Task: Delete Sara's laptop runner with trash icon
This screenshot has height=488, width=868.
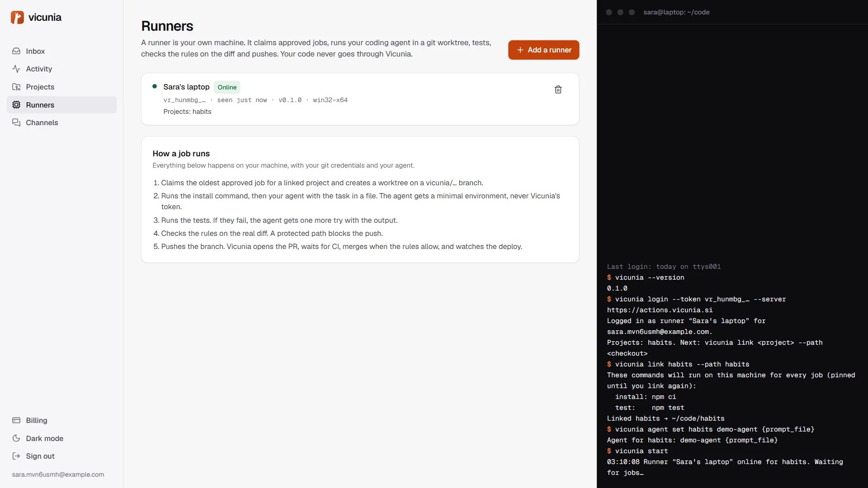Action: point(558,89)
